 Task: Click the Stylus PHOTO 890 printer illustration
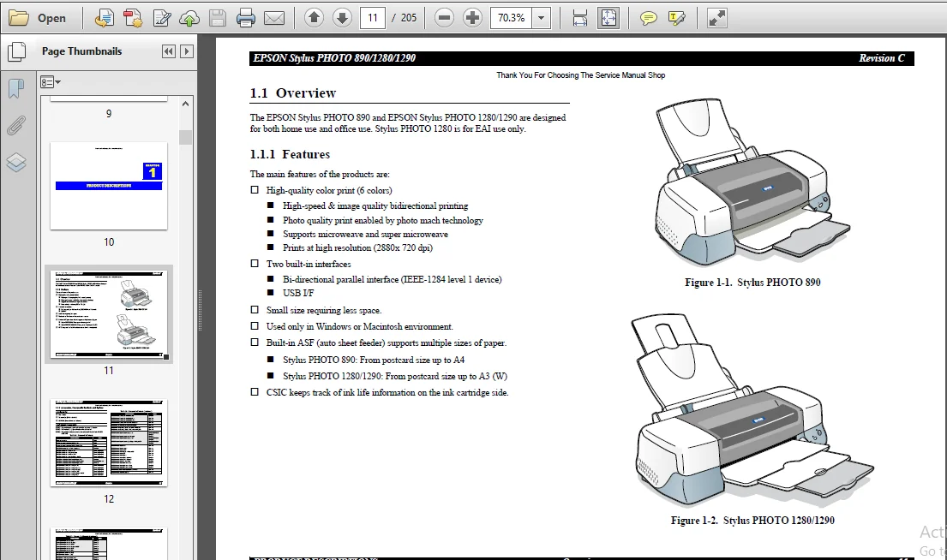[x=752, y=183]
